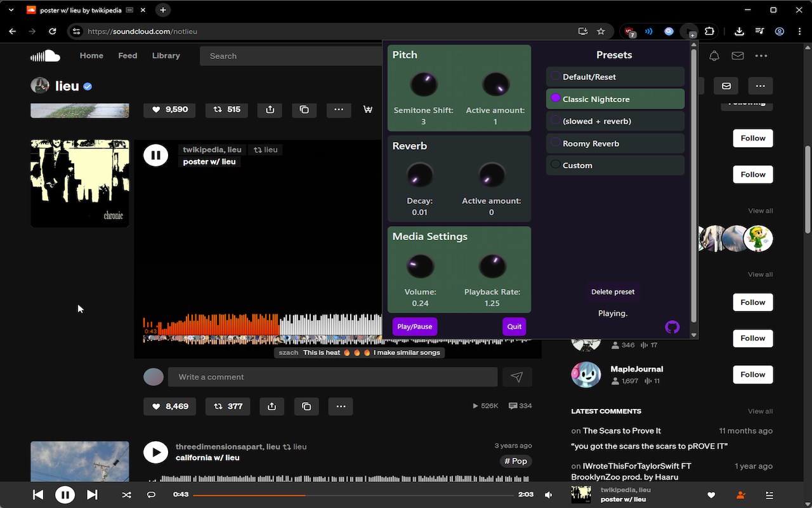Click Quit button in extension popup
The image size is (812, 508).
tap(514, 327)
